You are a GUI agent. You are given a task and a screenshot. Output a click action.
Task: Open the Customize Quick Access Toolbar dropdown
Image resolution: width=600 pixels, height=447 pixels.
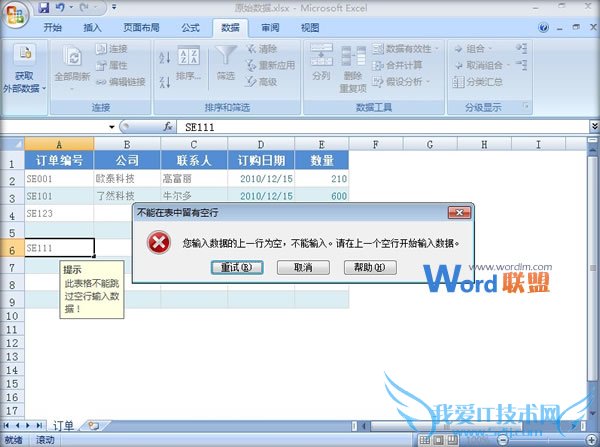(x=114, y=7)
